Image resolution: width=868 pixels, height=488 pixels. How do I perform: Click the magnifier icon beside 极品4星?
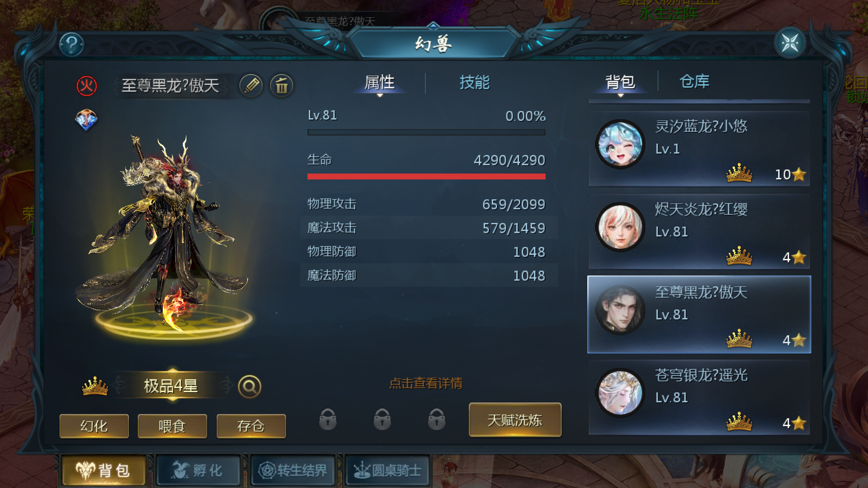pos(249,387)
